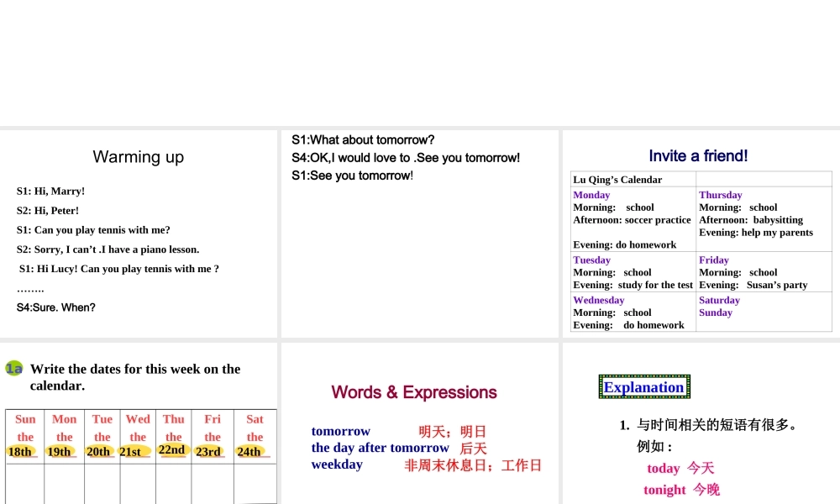This screenshot has height=504, width=840.
Task: Click the highlighted 19th date under Mon
Action: 60,452
